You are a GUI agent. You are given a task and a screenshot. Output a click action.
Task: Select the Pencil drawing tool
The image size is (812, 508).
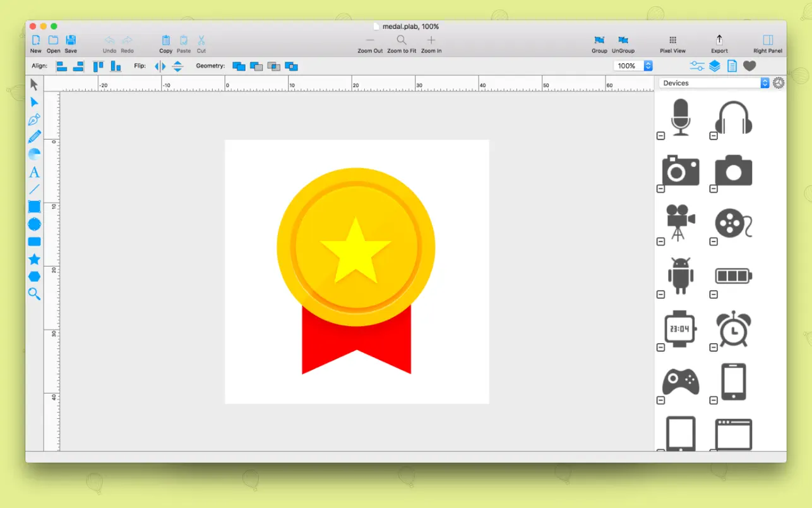[x=34, y=136]
